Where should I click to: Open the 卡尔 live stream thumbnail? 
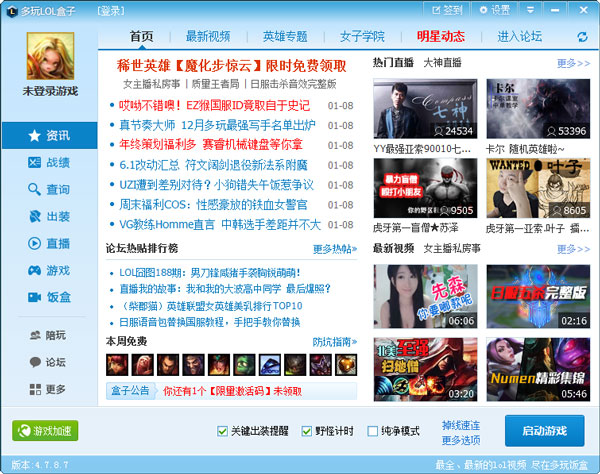pyautogui.click(x=538, y=109)
